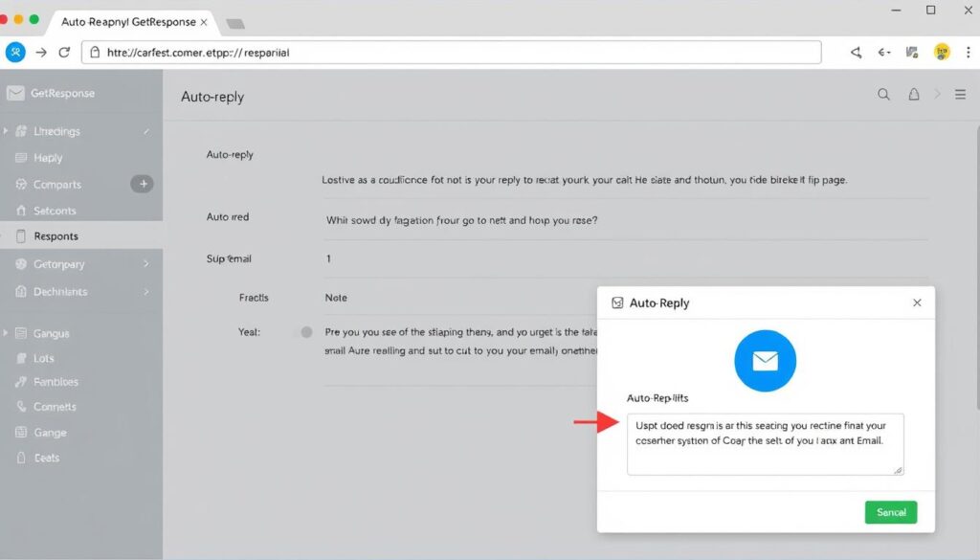Click the yellow profile avatar in browser toolbar

[x=942, y=53]
